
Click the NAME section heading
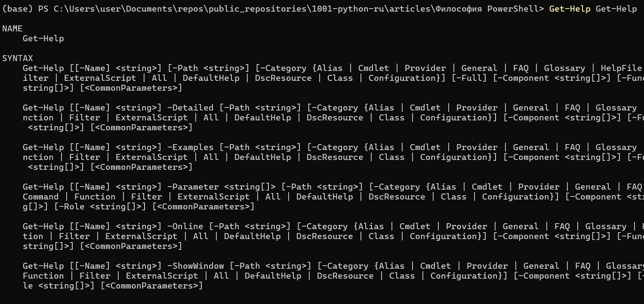point(12,29)
